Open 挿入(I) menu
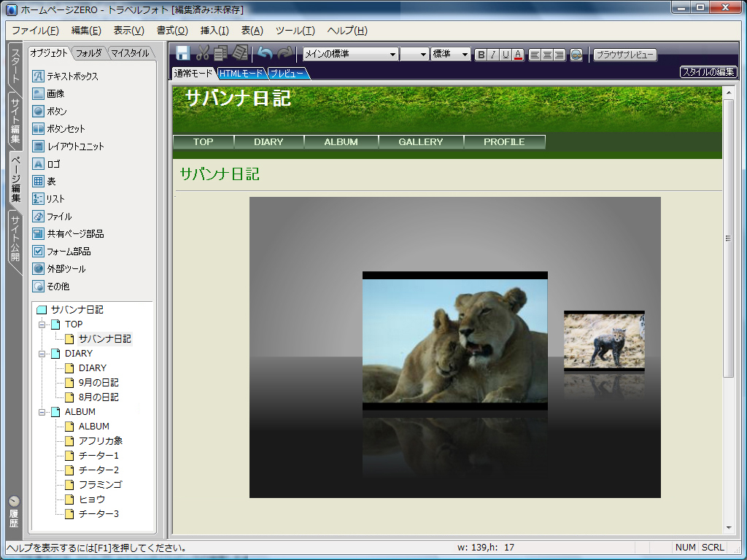Viewport: 747px width, 560px height. pyautogui.click(x=214, y=31)
